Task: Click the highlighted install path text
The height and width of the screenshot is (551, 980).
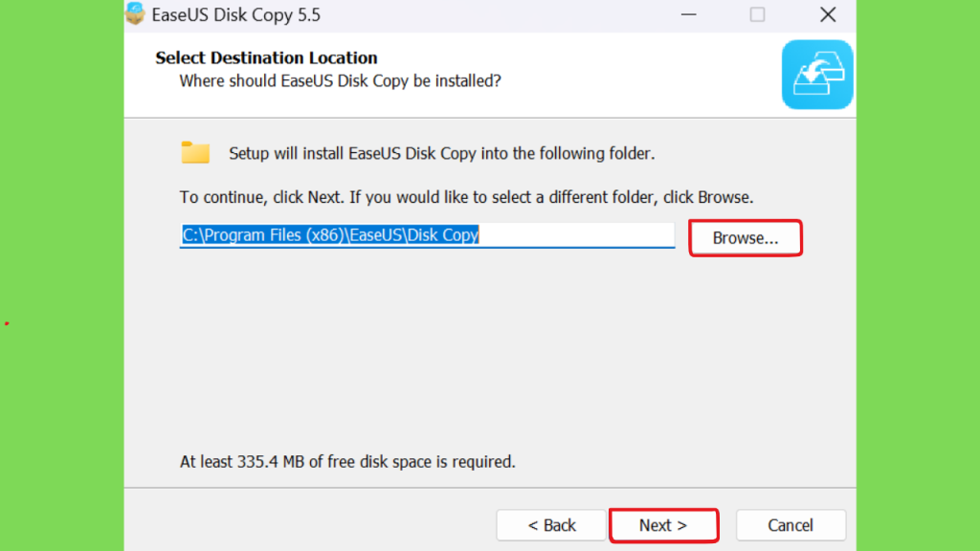Action: click(x=330, y=235)
